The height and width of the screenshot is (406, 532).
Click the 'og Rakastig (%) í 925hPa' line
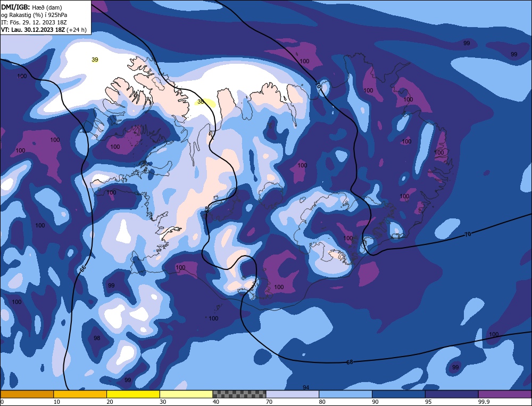(34, 15)
